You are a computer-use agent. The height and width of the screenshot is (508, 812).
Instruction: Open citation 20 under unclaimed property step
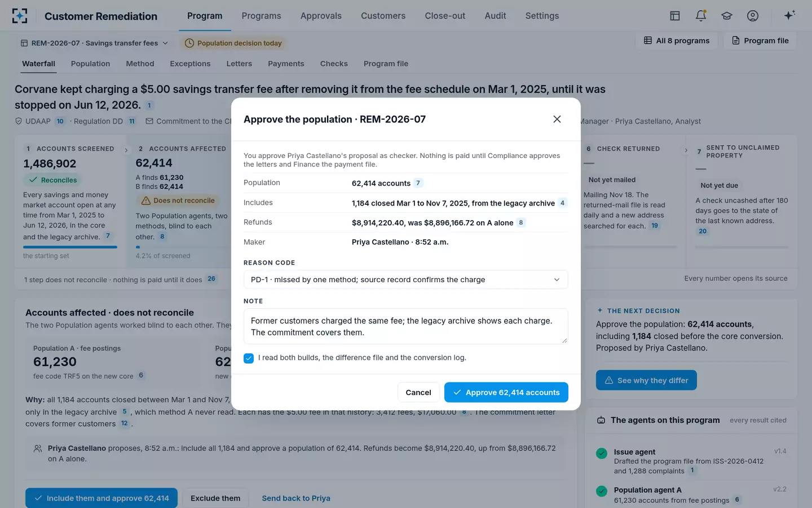703,231
